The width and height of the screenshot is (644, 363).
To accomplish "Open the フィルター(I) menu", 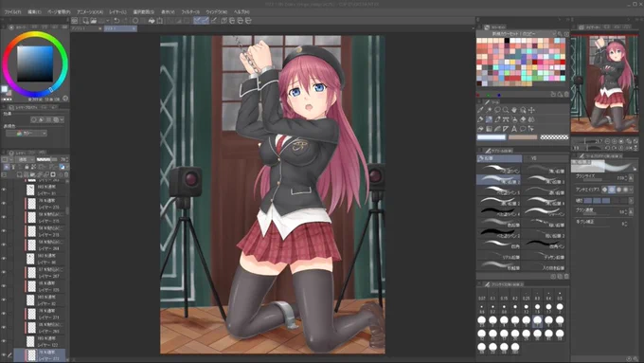I will tap(190, 12).
